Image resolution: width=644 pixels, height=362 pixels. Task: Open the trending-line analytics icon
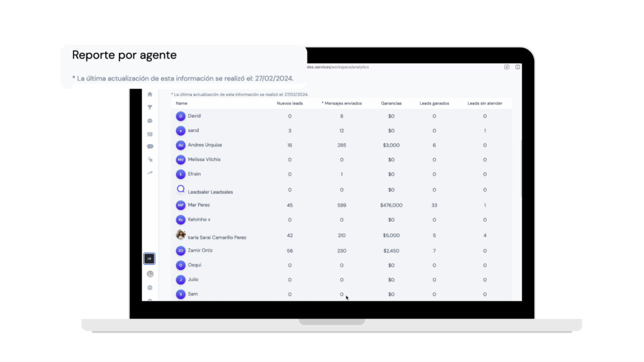tap(150, 173)
